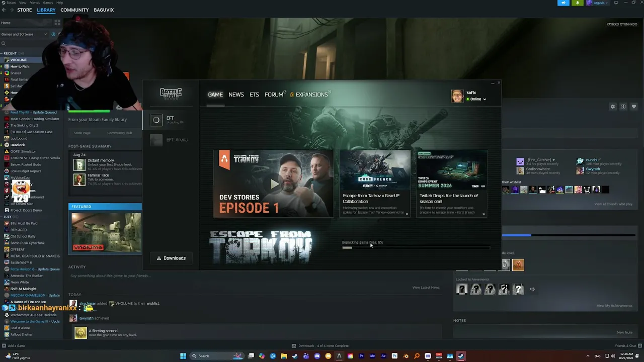Open the VHOLUME featured thumbnail in Steam

(x=106, y=232)
